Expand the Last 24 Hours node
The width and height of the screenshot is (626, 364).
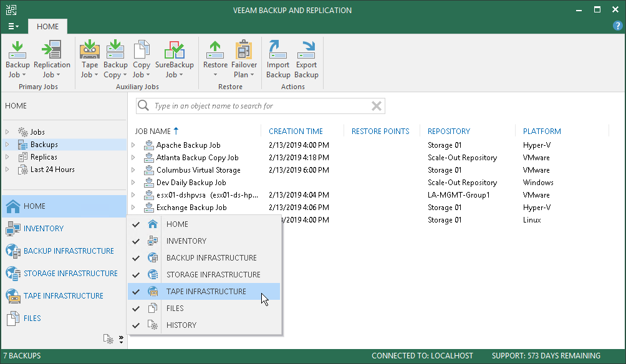click(x=7, y=170)
